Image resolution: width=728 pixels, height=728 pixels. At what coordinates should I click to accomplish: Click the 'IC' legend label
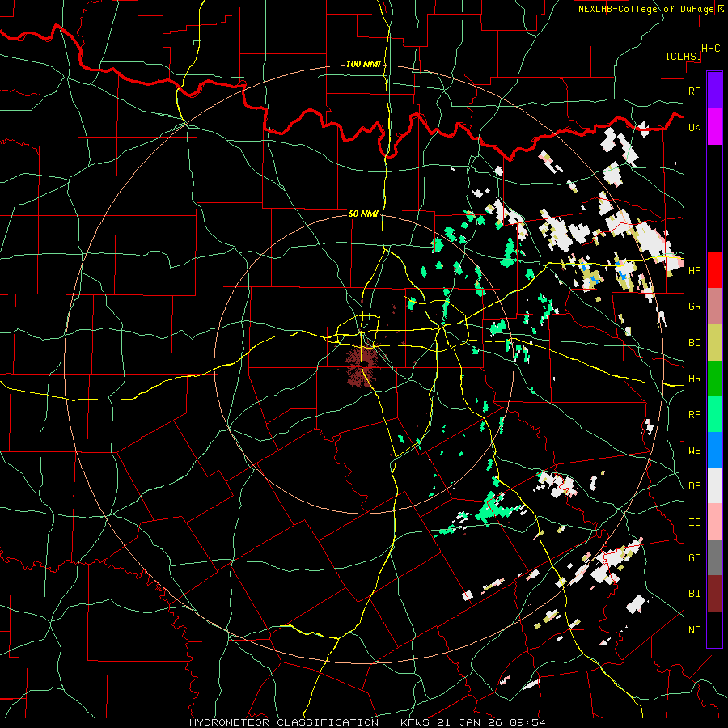(694, 523)
